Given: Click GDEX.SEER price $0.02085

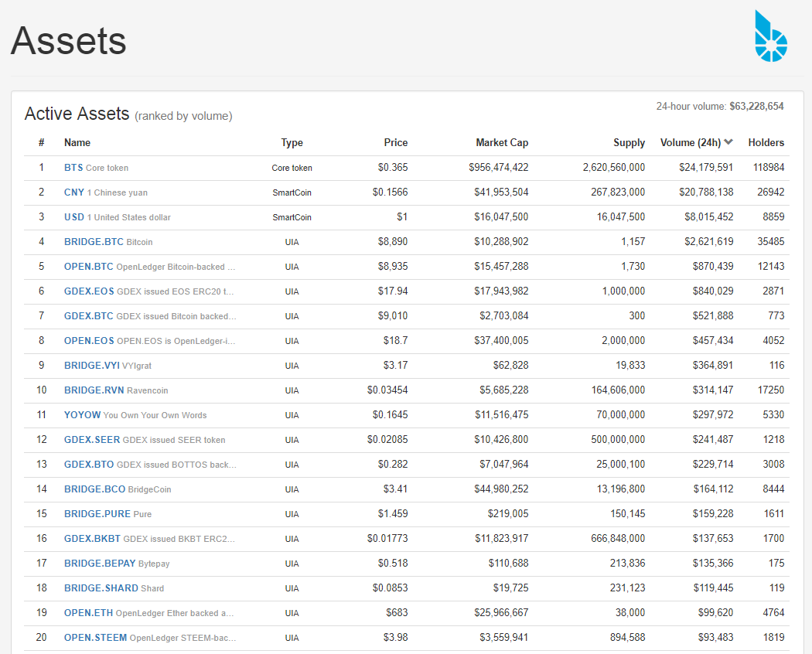Looking at the screenshot, I should 387,440.
